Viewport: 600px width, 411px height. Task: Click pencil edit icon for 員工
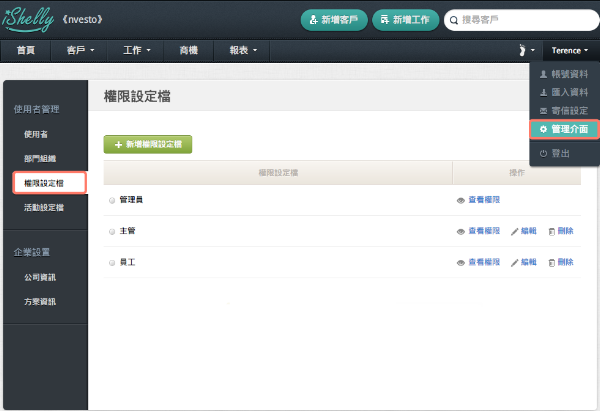click(515, 262)
